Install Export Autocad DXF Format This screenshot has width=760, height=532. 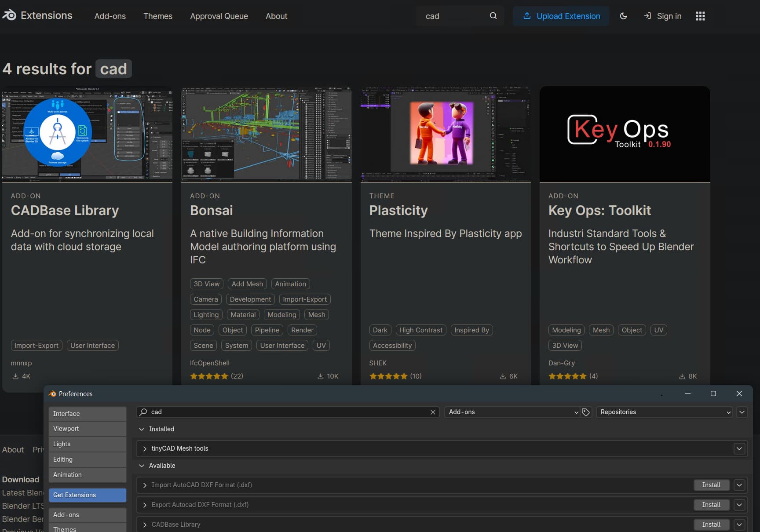pyautogui.click(x=711, y=505)
